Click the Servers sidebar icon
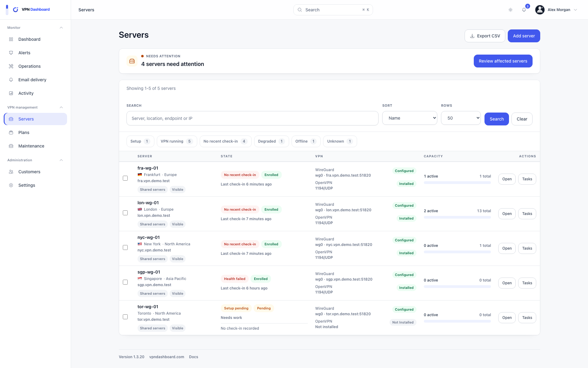 [11, 119]
